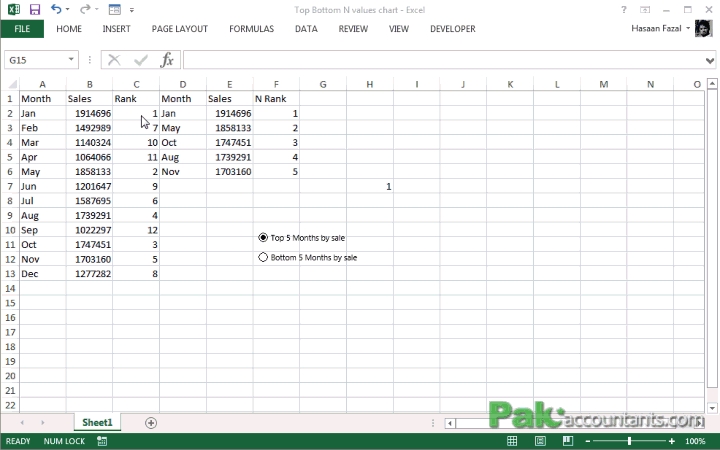The width and height of the screenshot is (720, 450).
Task: Click the vertical scrollbar down arrow
Action: 712,407
